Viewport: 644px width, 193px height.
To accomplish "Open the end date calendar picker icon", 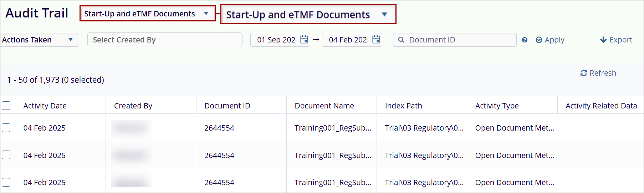I will click(x=376, y=40).
